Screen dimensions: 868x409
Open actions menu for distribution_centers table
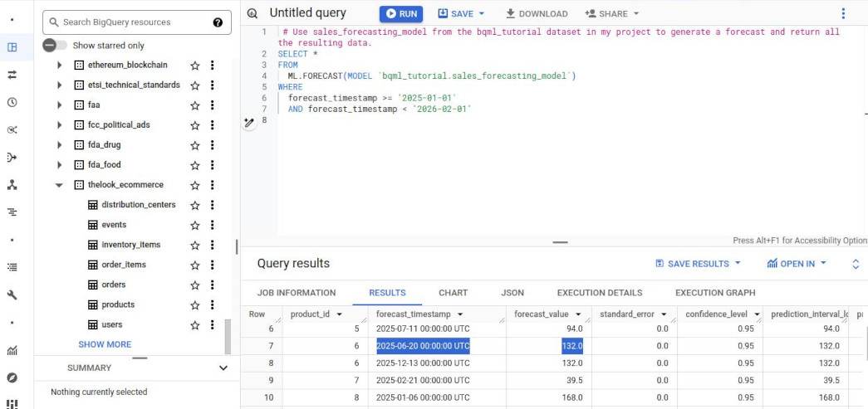[212, 205]
